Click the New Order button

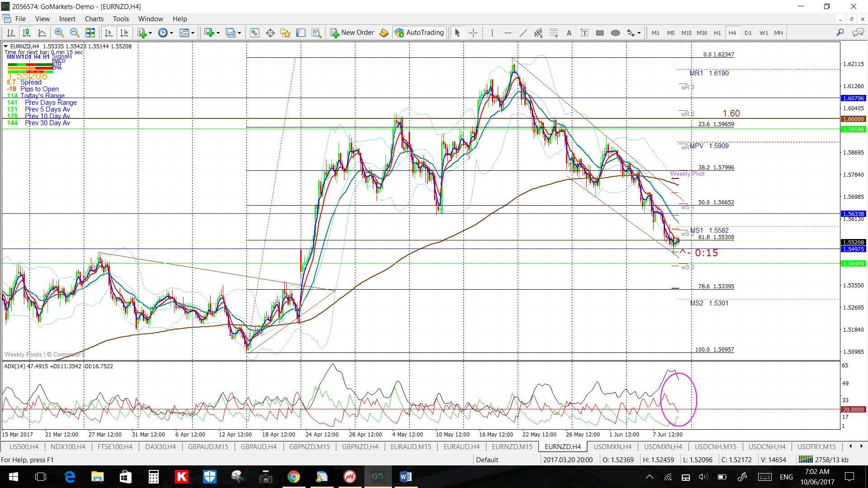(x=352, y=33)
